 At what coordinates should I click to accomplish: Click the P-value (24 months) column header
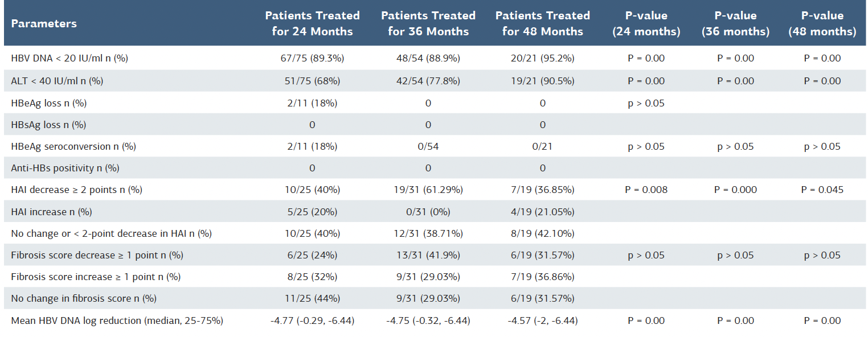pyautogui.click(x=646, y=23)
